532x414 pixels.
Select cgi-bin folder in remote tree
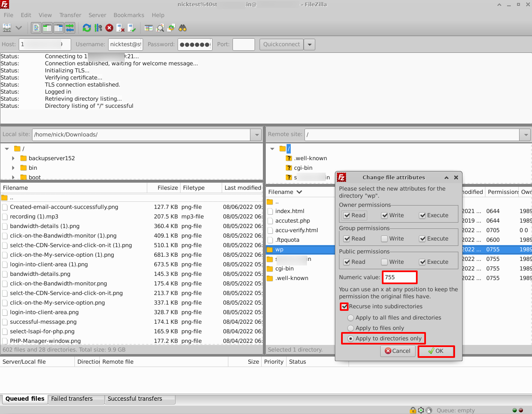303,168
